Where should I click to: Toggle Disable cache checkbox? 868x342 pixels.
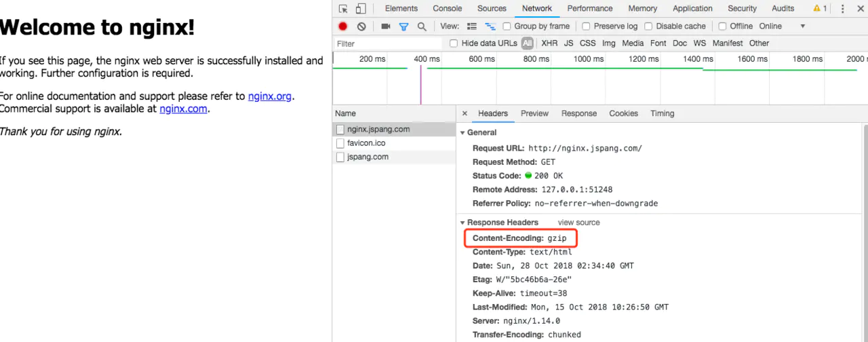pyautogui.click(x=648, y=26)
